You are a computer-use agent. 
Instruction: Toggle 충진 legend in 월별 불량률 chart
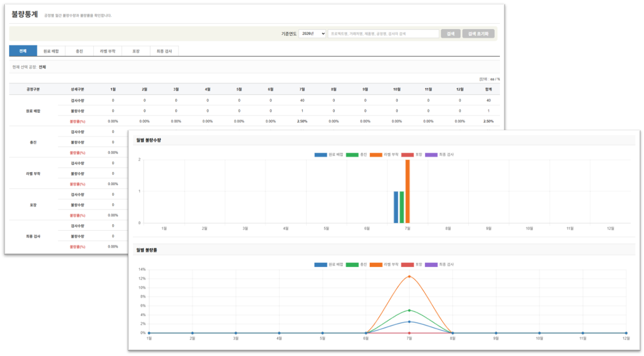pyautogui.click(x=356, y=264)
